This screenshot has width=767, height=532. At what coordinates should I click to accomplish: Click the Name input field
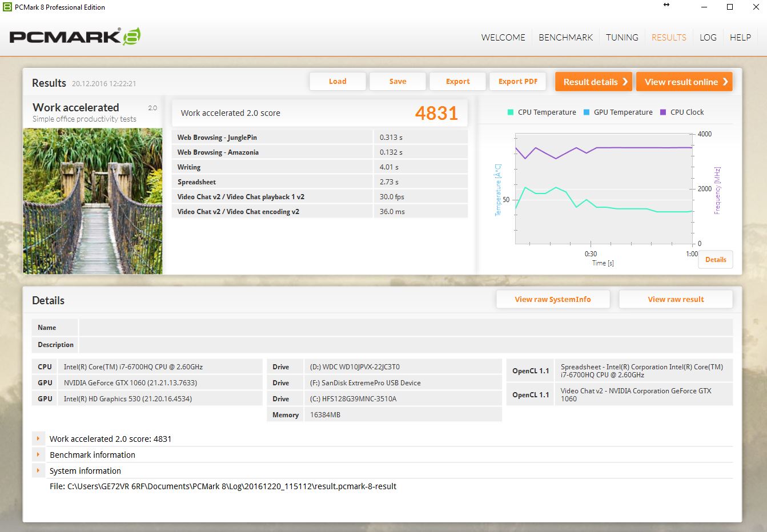click(405, 328)
